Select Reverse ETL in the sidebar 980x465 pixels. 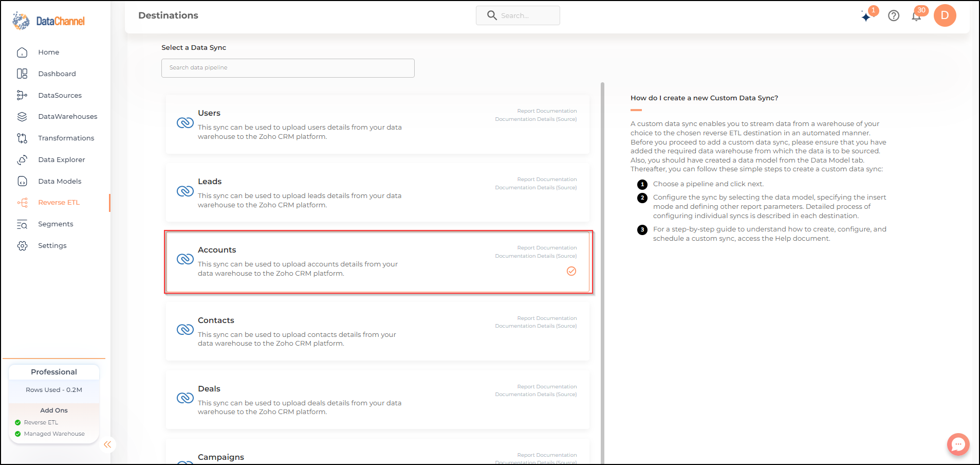[59, 203]
